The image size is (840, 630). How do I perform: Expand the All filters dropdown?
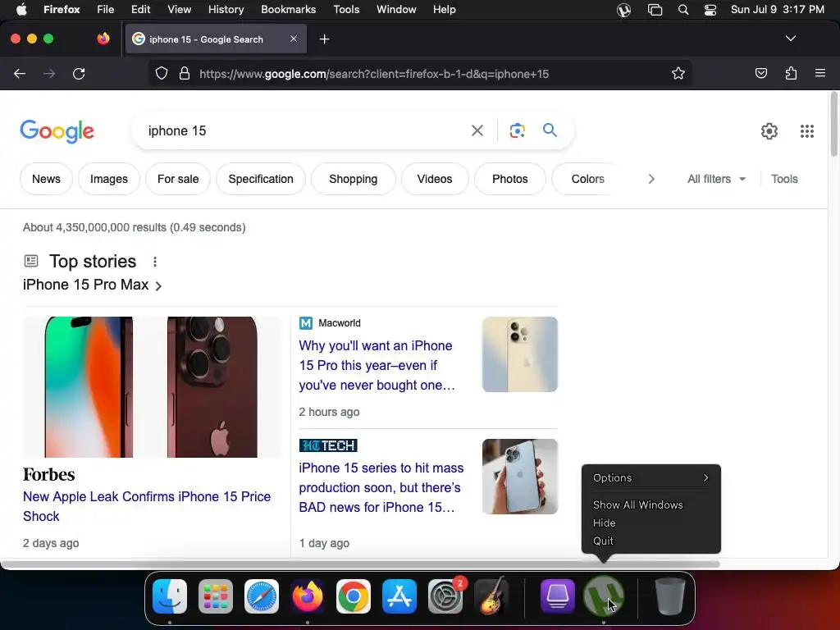point(716,179)
